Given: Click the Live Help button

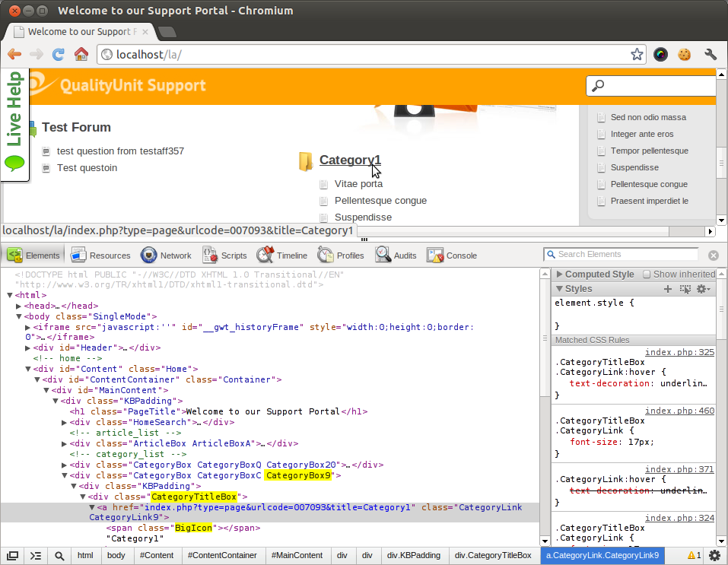Looking at the screenshot, I should coord(14,122).
